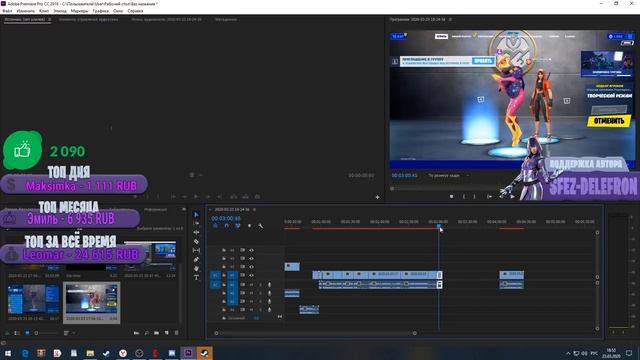Solo the A1 audio track
640x360 pixels.
coord(260,284)
